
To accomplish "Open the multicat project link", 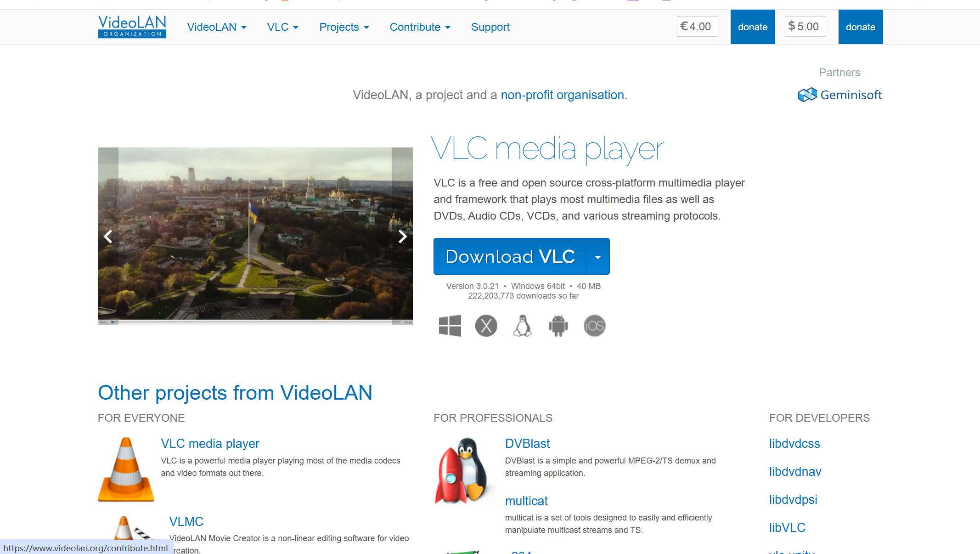I will [x=526, y=501].
